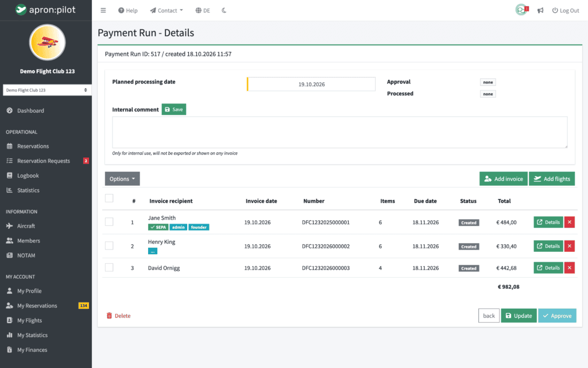Open the Members page
The width and height of the screenshot is (588, 368).
[29, 241]
